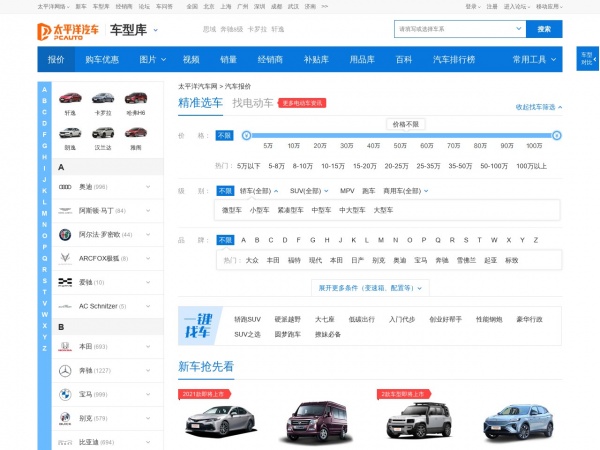
Task: Filter by 5万以下 price range
Action: tap(248, 166)
